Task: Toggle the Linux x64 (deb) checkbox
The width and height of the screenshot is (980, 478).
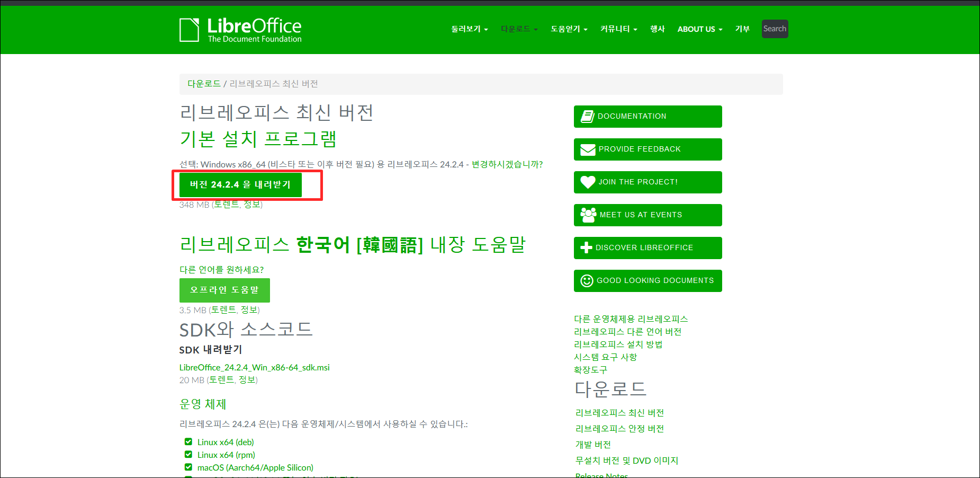Action: (x=188, y=441)
